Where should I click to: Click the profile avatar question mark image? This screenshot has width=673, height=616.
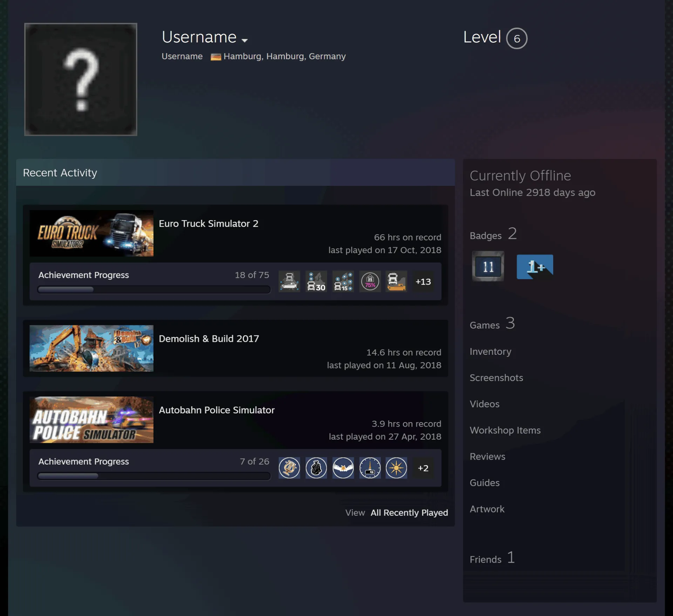point(81,79)
